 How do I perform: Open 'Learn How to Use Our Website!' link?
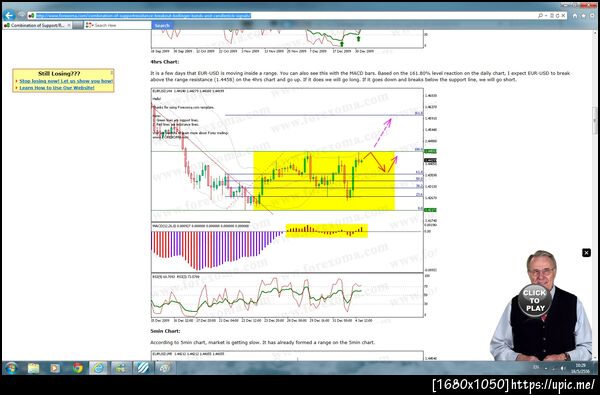(x=57, y=88)
